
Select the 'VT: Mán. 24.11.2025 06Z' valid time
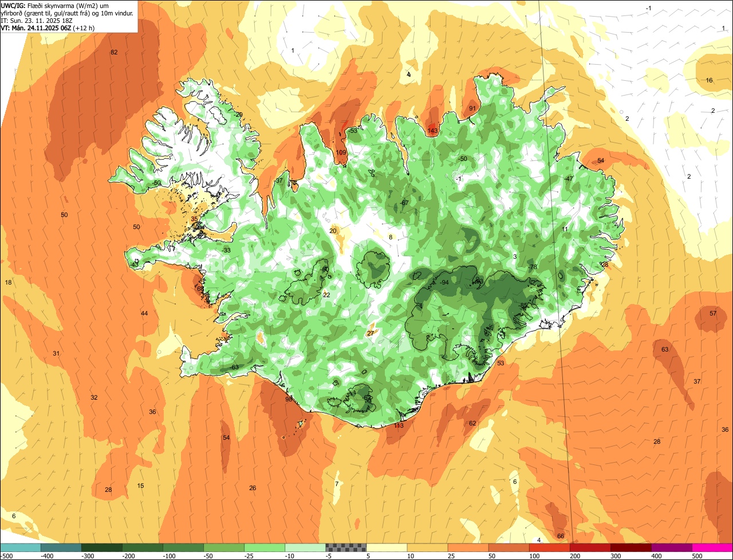click(x=36, y=27)
